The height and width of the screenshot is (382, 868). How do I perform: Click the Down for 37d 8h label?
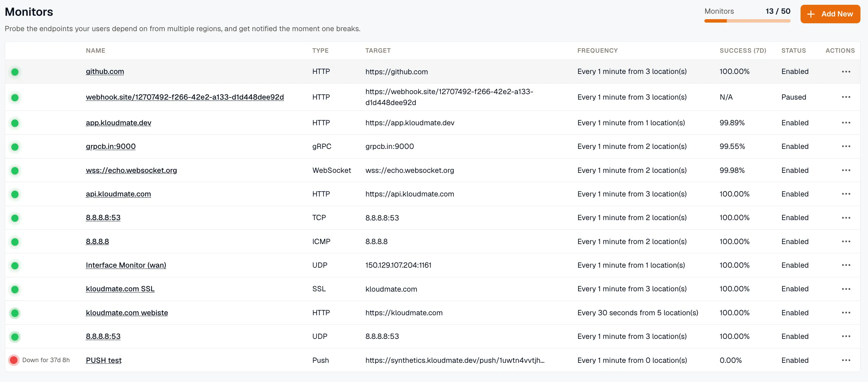46,360
